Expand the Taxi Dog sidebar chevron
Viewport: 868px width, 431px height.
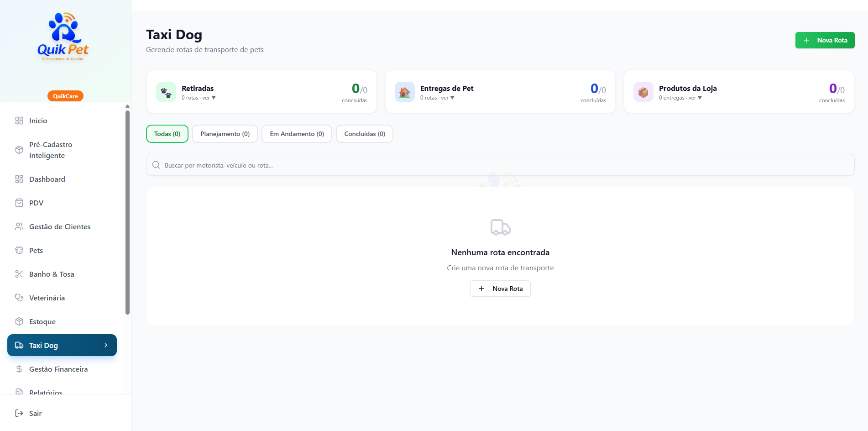(106, 345)
